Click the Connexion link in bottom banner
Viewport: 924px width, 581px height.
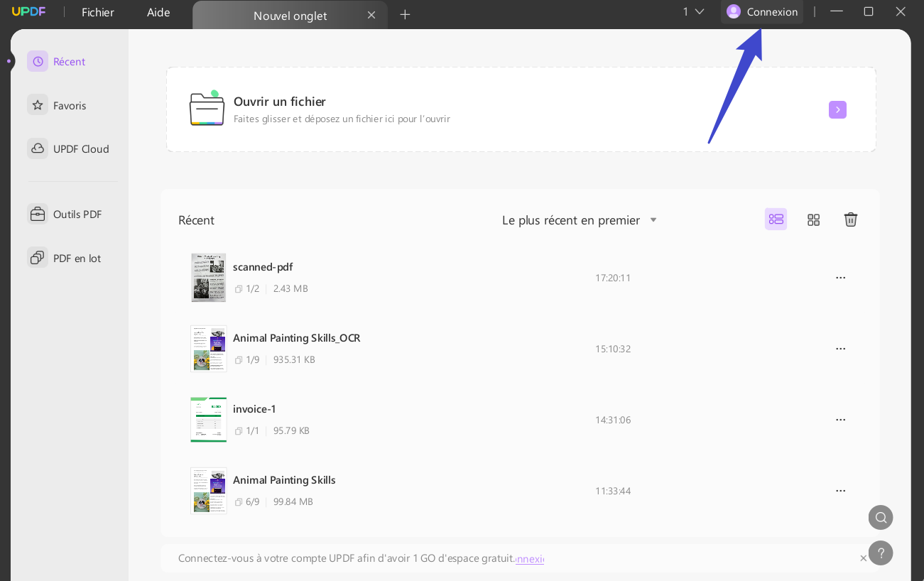pyautogui.click(x=530, y=559)
